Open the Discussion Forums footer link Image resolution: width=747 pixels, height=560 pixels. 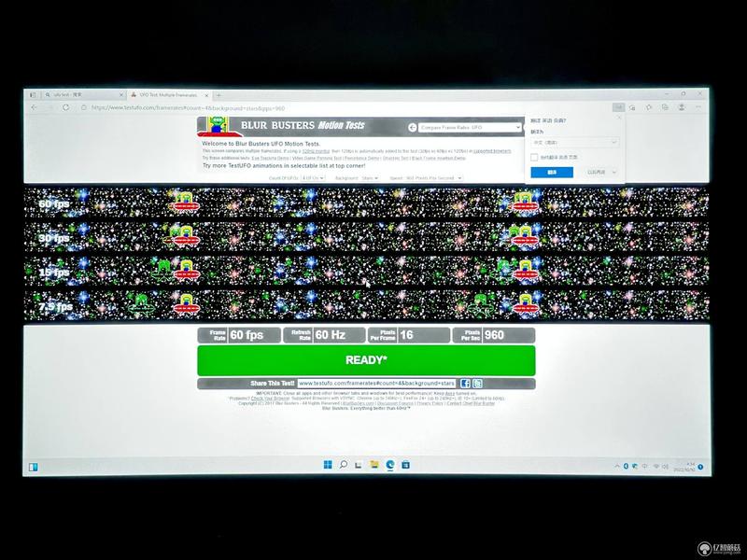pos(395,403)
